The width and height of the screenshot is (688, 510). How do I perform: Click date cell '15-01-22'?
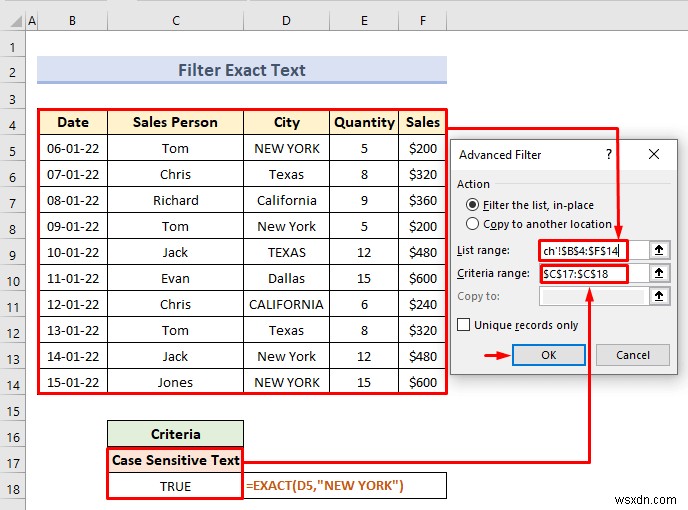[x=73, y=382]
